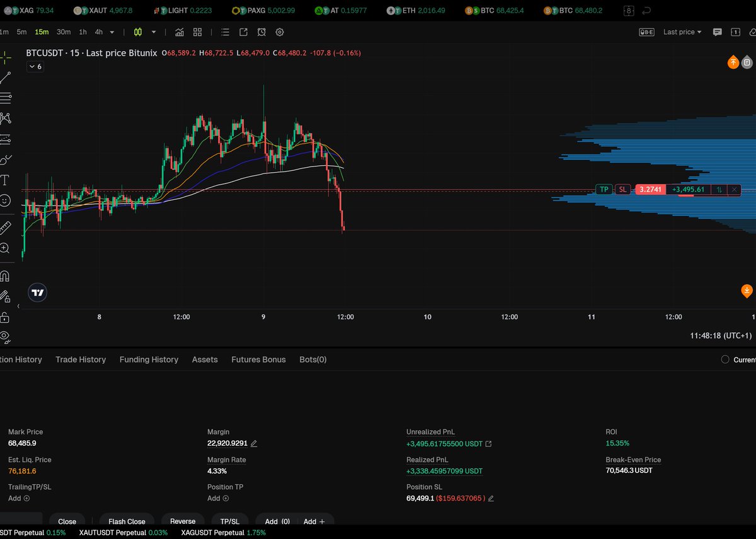Switch to the Trade History tab
The image size is (756, 539).
(x=81, y=359)
